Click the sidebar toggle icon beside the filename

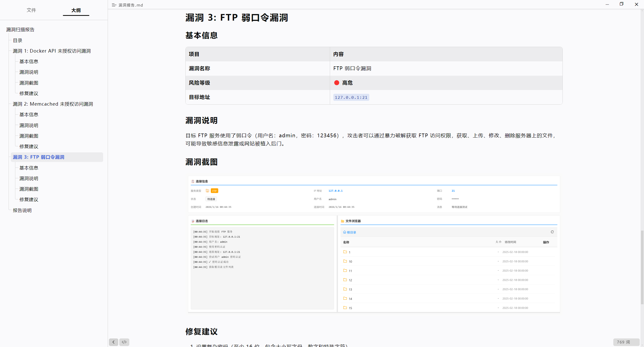click(x=114, y=5)
